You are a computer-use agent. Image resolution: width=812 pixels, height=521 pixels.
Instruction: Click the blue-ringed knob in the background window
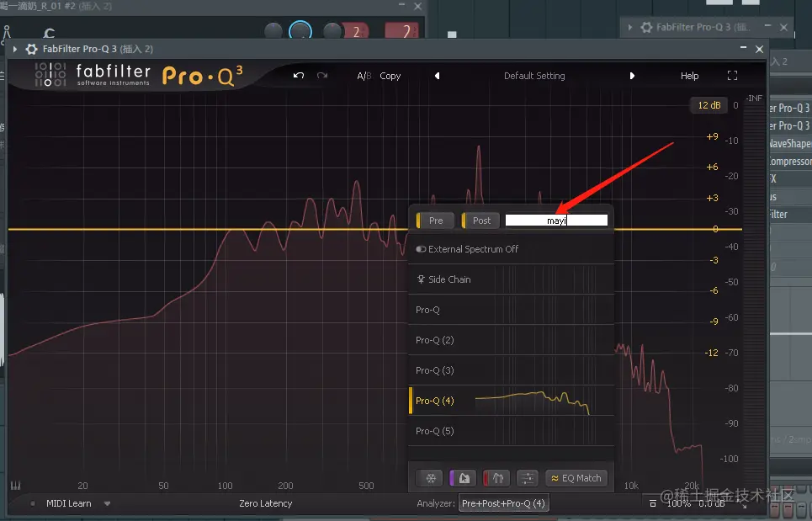300,31
